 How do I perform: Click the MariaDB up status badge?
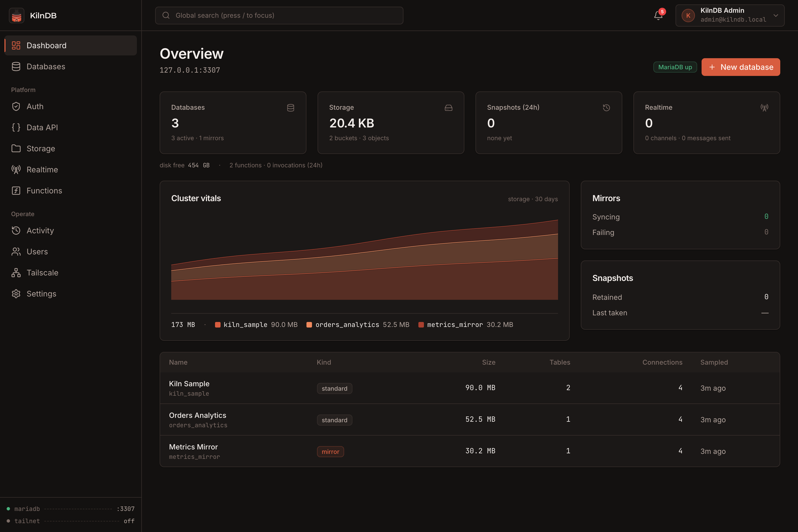675,67
